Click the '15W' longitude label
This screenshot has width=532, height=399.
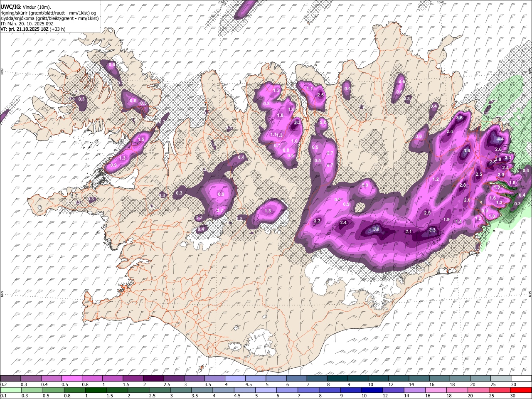click(441, 2)
